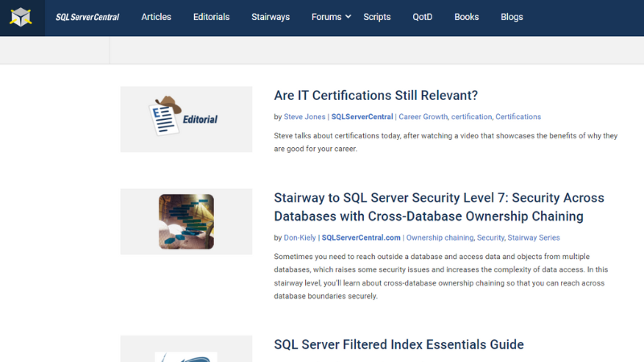The image size is (644, 362).
Task: Click the Filtered Index article thumbnail
Action: 186,349
